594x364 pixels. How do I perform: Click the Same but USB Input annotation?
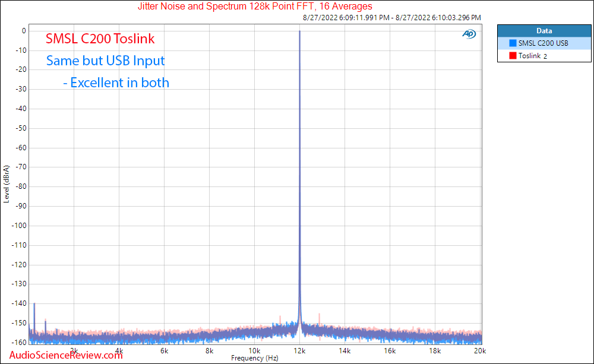[105, 61]
